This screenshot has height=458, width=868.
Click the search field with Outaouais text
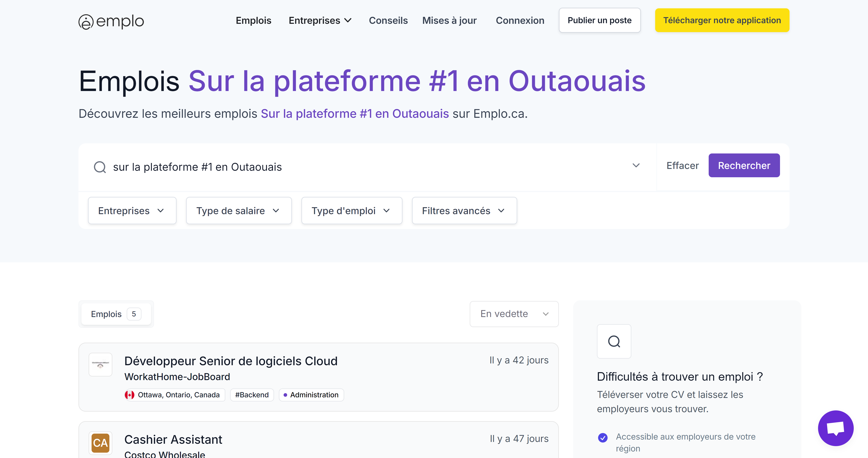tap(367, 167)
